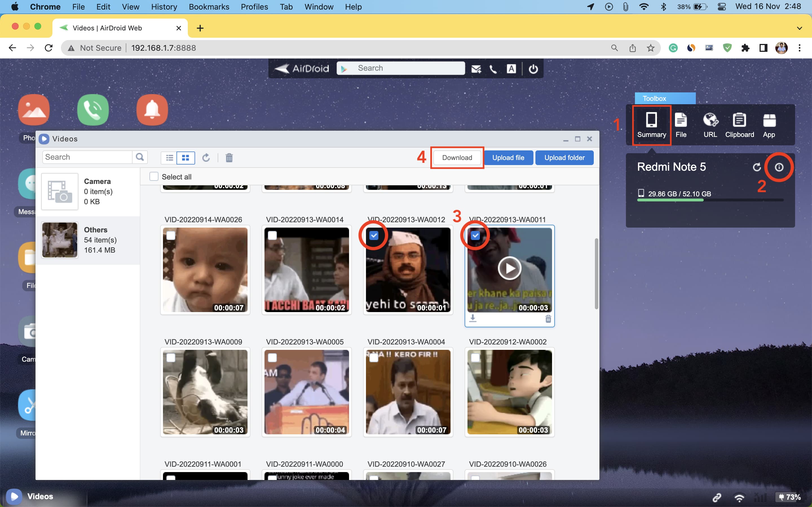Viewport: 812px width, 507px height.
Task: Open the Clipboard tool in Toolbox
Action: [x=739, y=125]
